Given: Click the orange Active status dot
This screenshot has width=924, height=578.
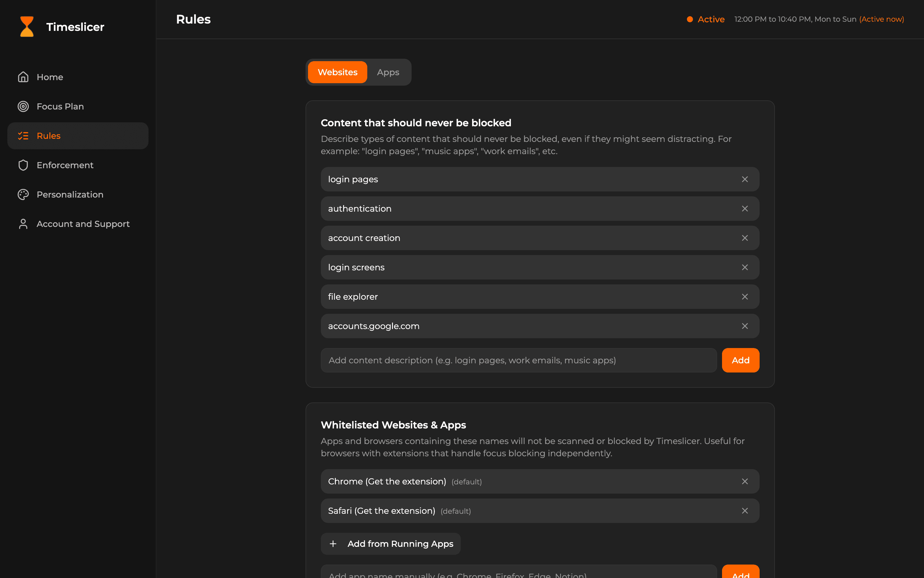Looking at the screenshot, I should [x=690, y=19].
